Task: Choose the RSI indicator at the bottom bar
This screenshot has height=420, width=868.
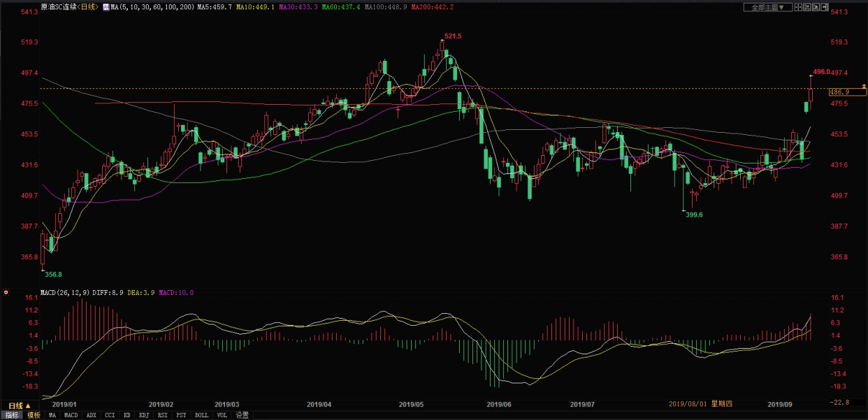Action: tap(163, 415)
